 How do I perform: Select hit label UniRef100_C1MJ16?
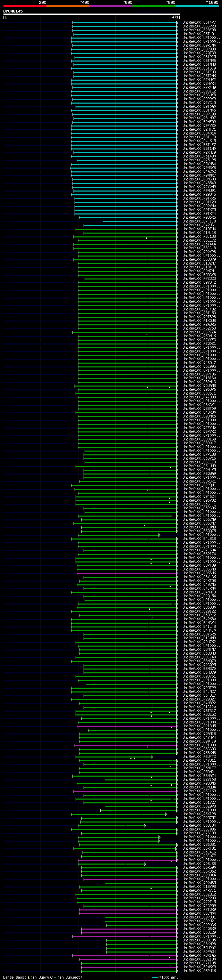199,233
